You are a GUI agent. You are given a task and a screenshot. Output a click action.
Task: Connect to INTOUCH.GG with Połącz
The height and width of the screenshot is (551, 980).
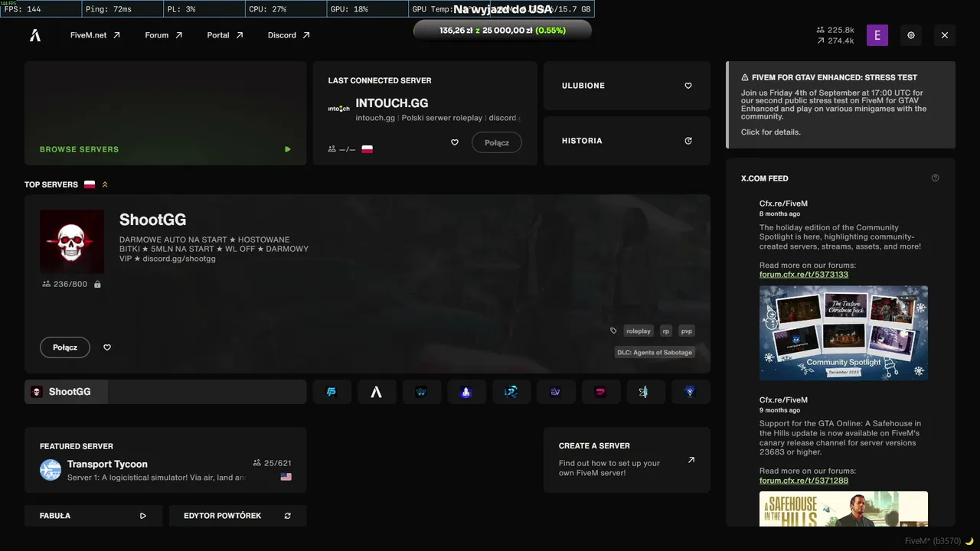(x=497, y=142)
